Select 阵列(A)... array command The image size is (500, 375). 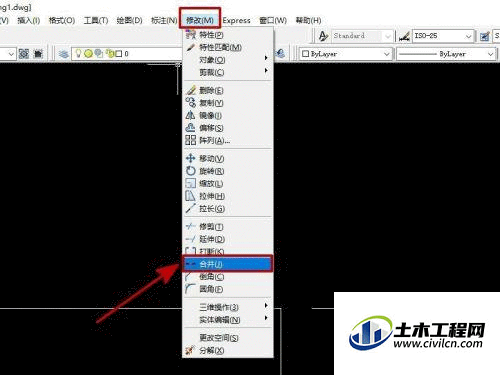pos(228,140)
